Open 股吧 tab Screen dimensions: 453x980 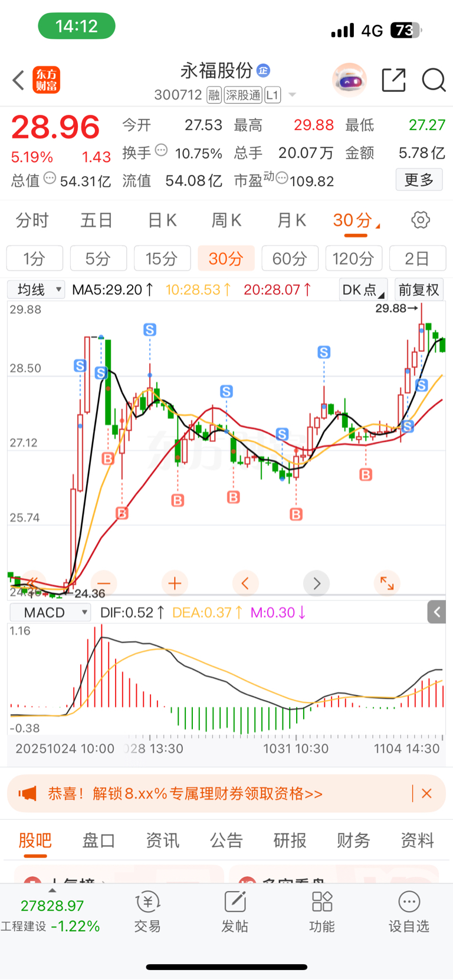click(x=35, y=840)
